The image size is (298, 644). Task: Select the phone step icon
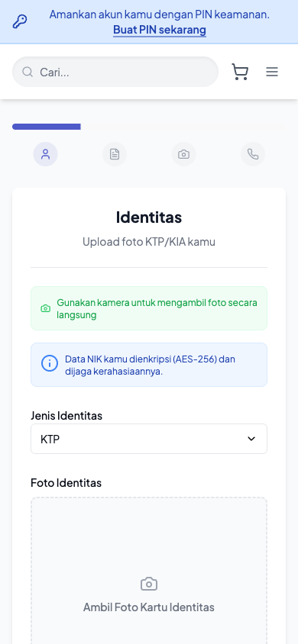point(252,154)
